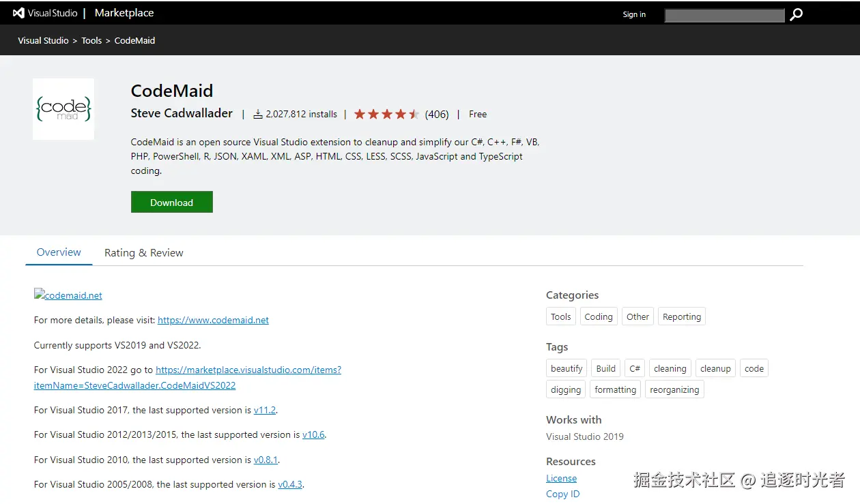Open the License resource link

(x=561, y=478)
